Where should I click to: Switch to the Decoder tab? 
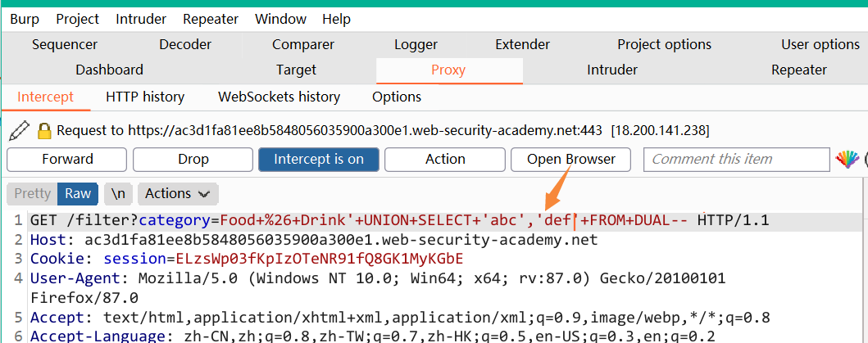pos(185,44)
